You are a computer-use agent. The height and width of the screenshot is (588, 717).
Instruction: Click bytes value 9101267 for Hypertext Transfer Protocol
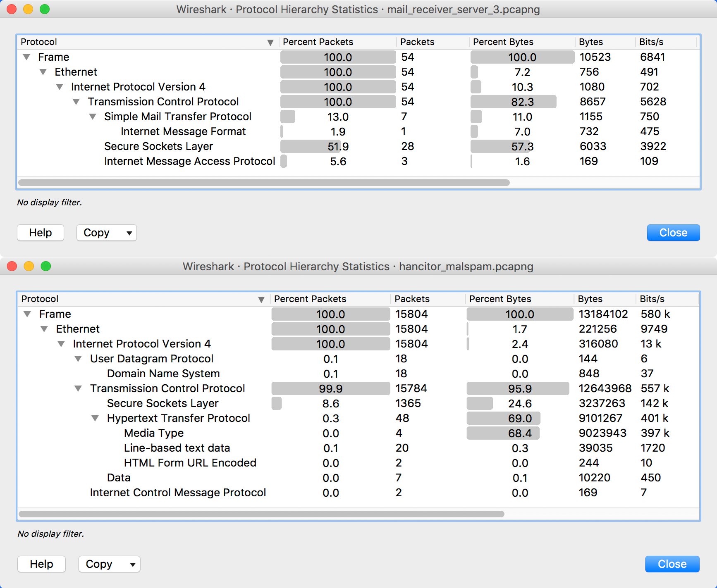(600, 418)
